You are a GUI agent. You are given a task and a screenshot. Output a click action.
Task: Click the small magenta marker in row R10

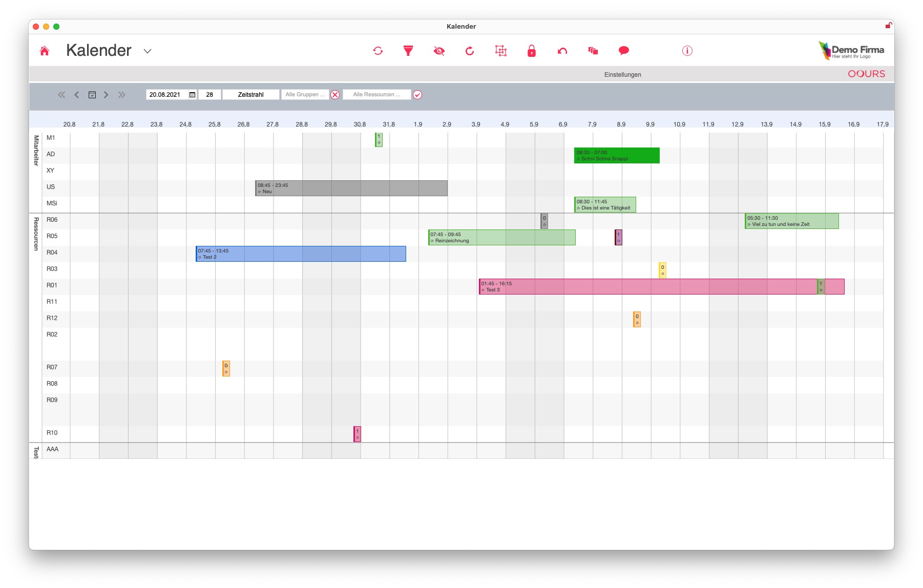pos(358,434)
